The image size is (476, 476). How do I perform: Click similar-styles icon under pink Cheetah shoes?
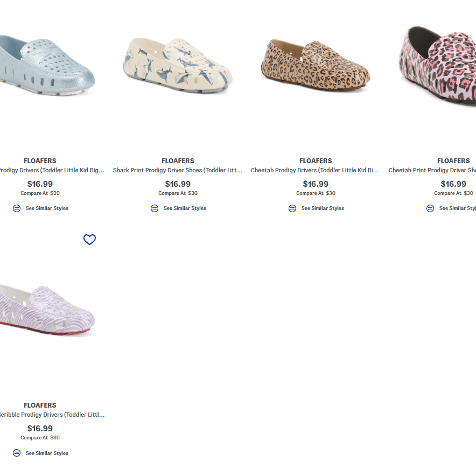pos(430,208)
